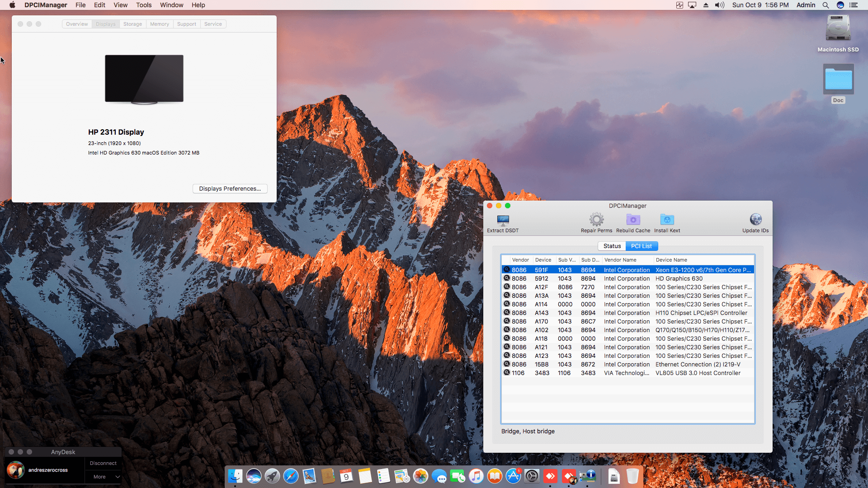
Task: Open Maps from the Dock
Action: (x=402, y=476)
